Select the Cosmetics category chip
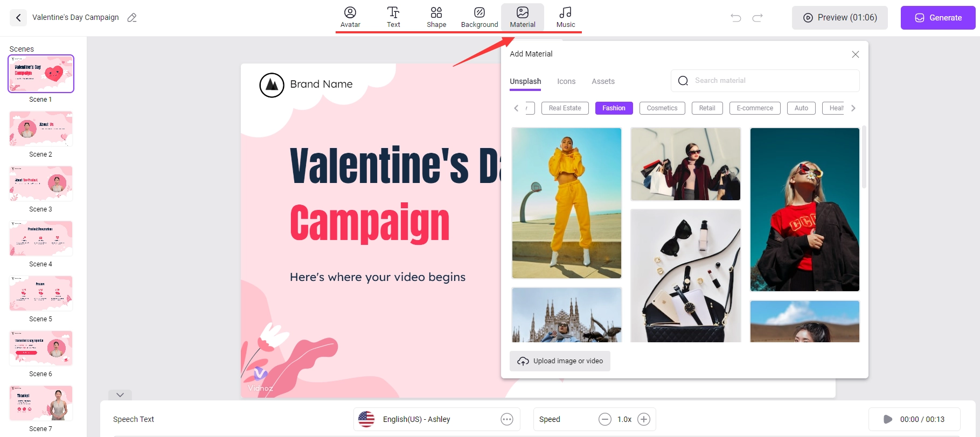 click(662, 108)
